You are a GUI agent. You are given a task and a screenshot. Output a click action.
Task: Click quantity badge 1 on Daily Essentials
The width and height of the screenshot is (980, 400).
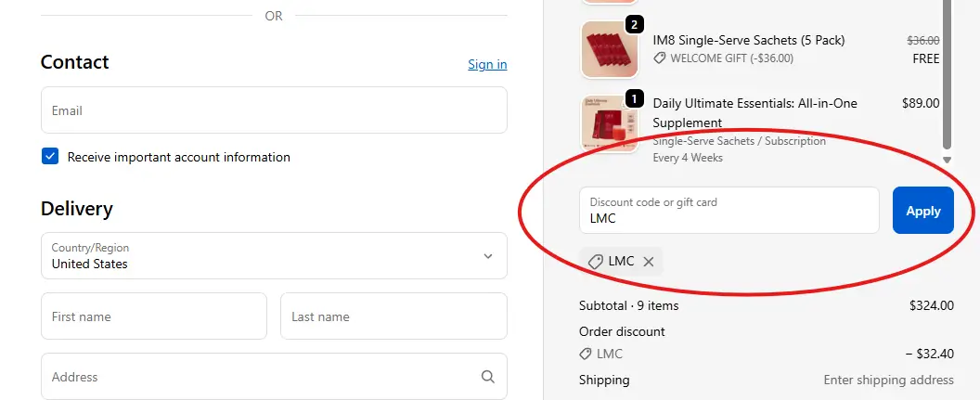634,98
